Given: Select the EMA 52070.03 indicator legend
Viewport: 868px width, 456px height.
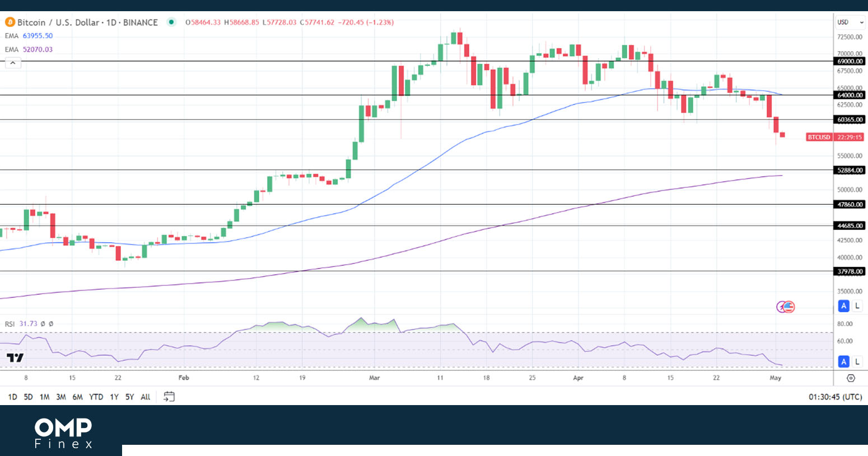Looking at the screenshot, I should (29, 49).
